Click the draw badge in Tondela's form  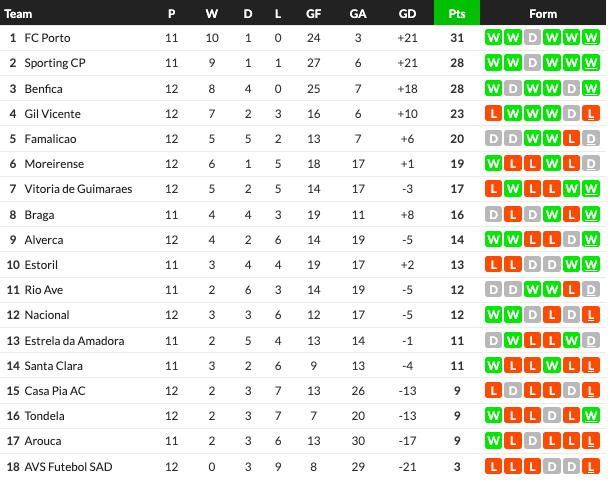552,415
